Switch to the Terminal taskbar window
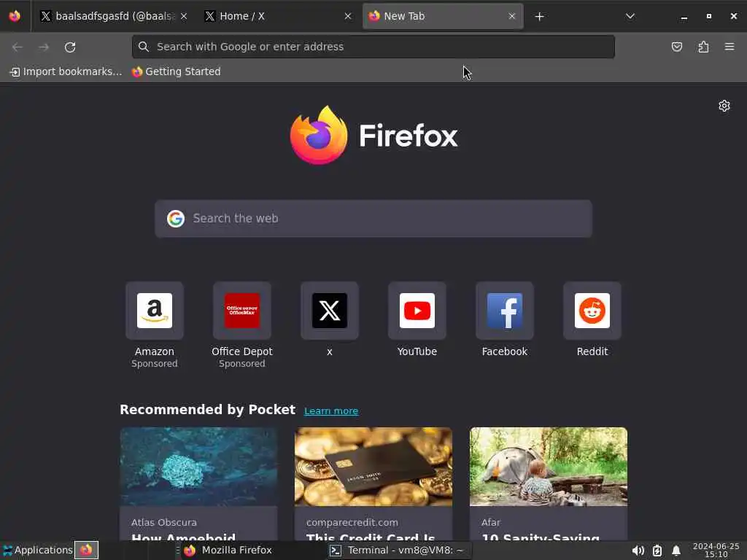 coord(398,550)
